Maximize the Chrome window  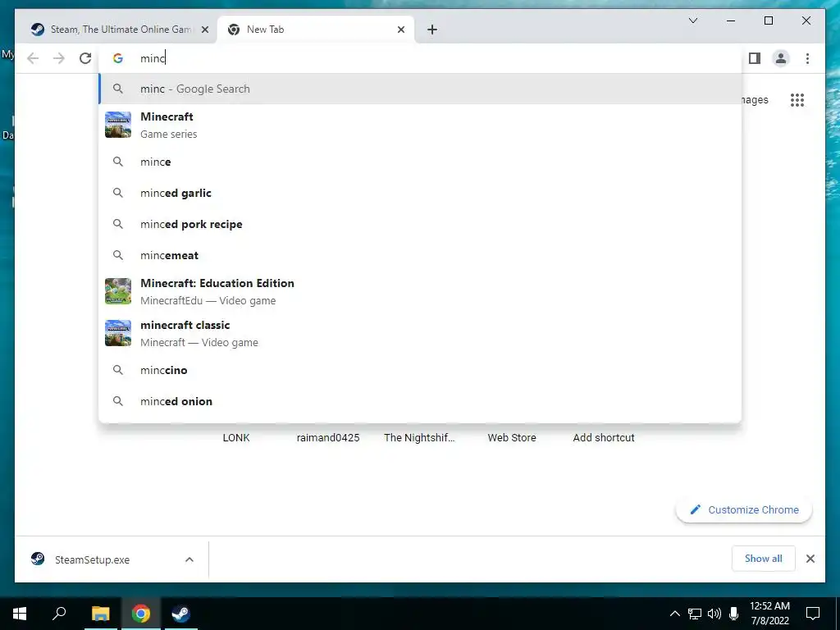(768, 21)
